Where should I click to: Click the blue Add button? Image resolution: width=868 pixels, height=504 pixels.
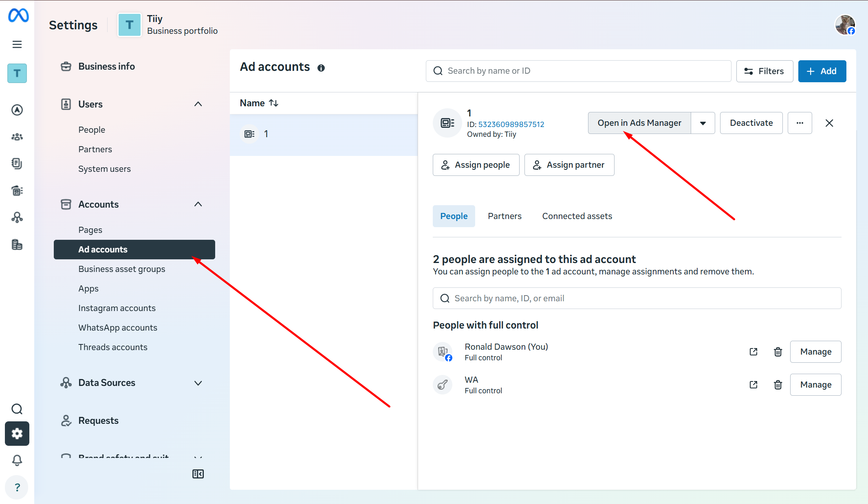click(x=822, y=71)
